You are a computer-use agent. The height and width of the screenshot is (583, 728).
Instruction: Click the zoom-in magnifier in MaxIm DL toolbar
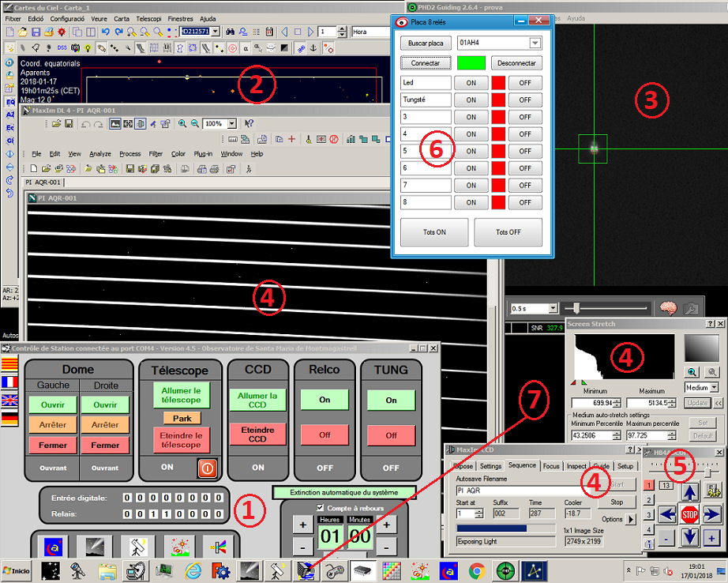tap(182, 123)
